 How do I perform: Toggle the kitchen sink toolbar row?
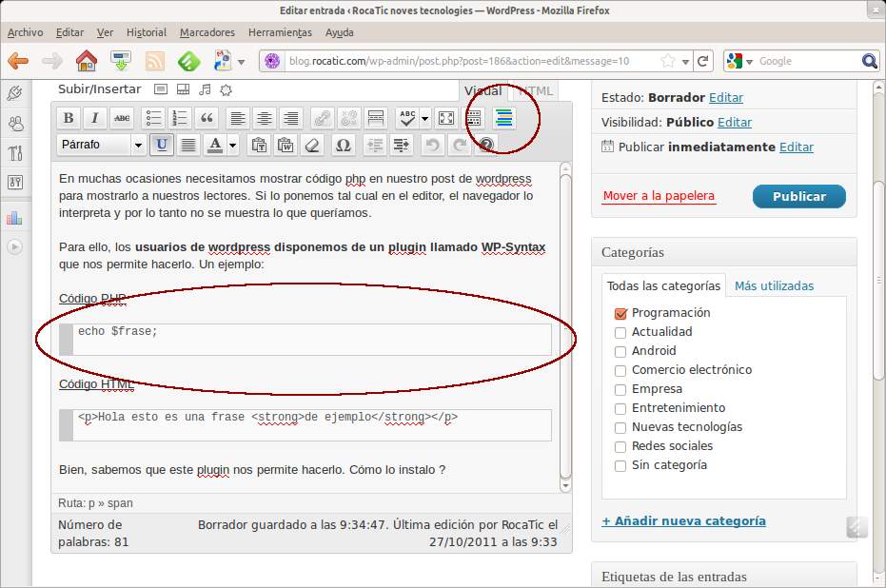(x=474, y=118)
